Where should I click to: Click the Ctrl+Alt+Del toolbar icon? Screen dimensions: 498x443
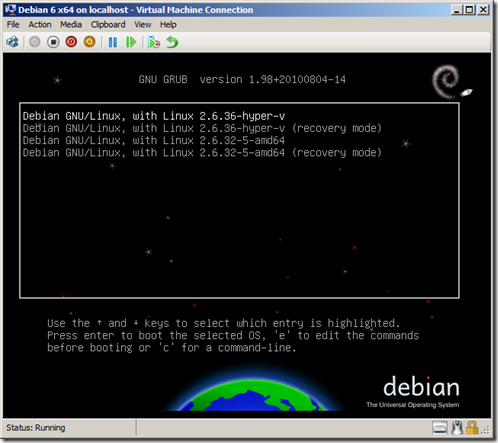point(12,42)
